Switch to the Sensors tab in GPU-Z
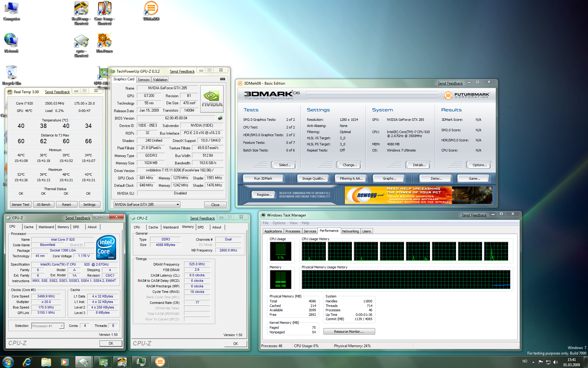588x368 pixels. point(144,79)
